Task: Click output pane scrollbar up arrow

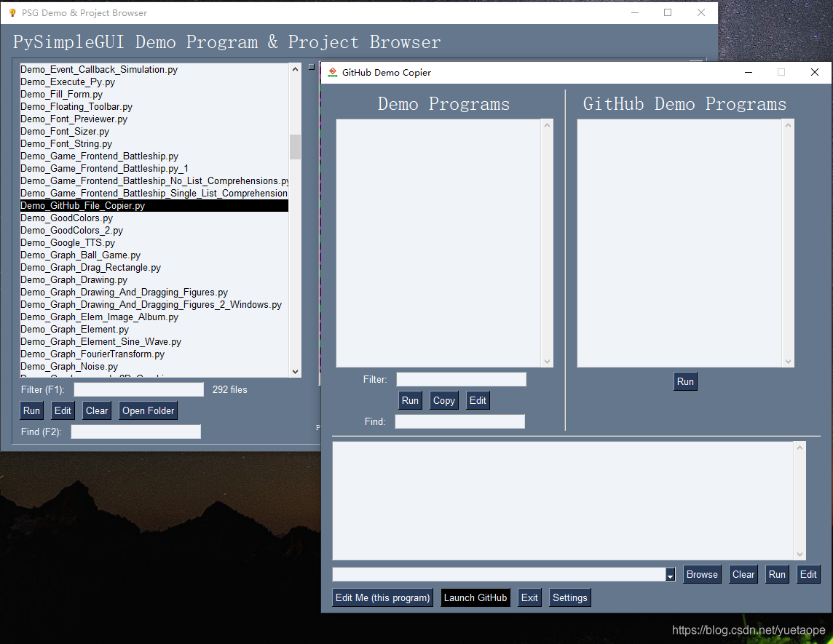Action: click(x=800, y=448)
